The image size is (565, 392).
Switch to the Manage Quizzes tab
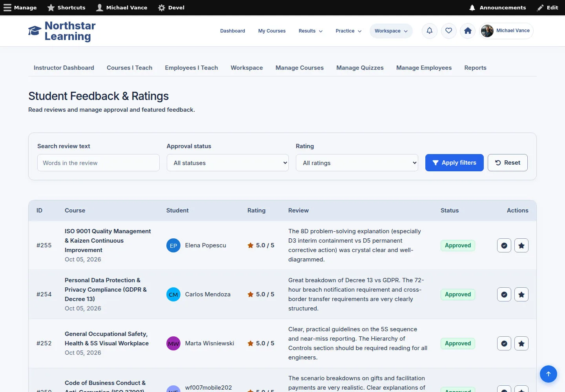coord(360,68)
